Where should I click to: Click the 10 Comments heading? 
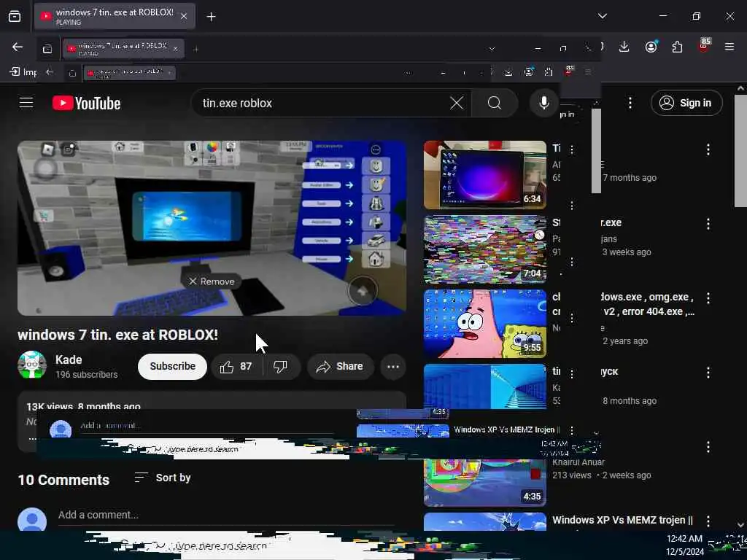(x=64, y=480)
